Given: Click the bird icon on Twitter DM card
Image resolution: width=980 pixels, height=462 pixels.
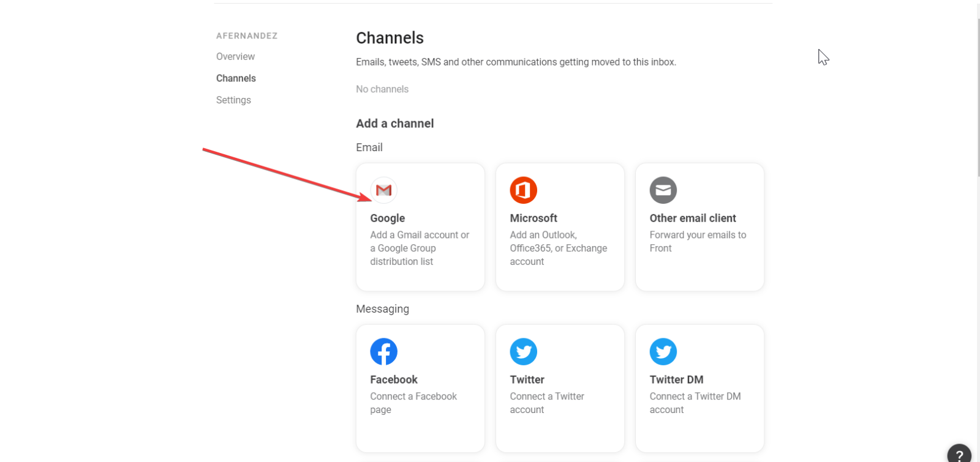Looking at the screenshot, I should (x=663, y=352).
